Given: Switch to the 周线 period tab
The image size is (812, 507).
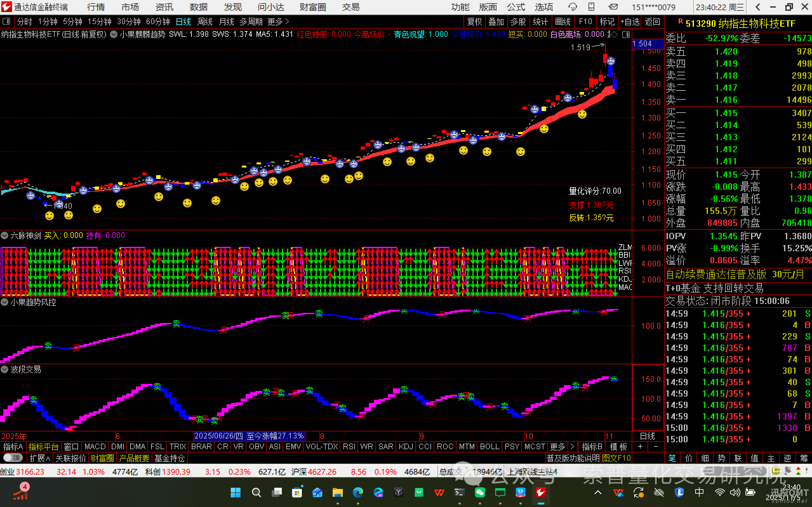Looking at the screenshot, I should tap(205, 22).
